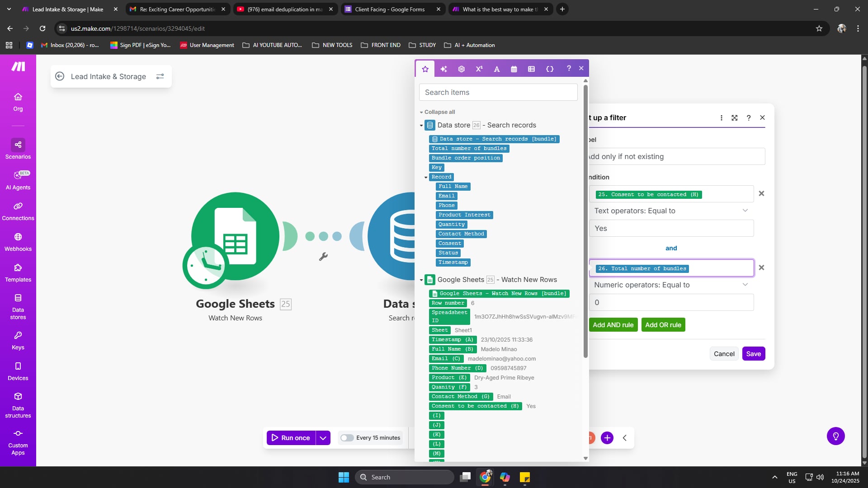Collapse the Record tree item
Image resolution: width=868 pixels, height=488 pixels.
[x=426, y=177]
